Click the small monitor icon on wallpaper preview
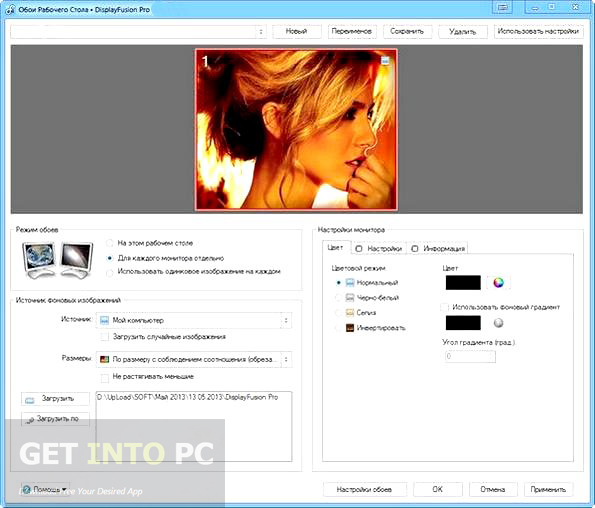The height and width of the screenshot is (508, 595). pyautogui.click(x=385, y=60)
